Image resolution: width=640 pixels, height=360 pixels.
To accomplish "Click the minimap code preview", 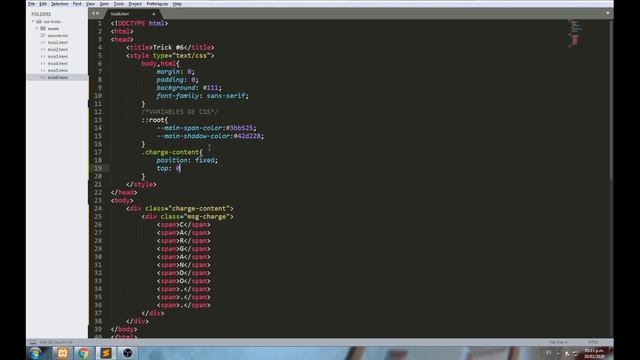I will (x=574, y=33).
